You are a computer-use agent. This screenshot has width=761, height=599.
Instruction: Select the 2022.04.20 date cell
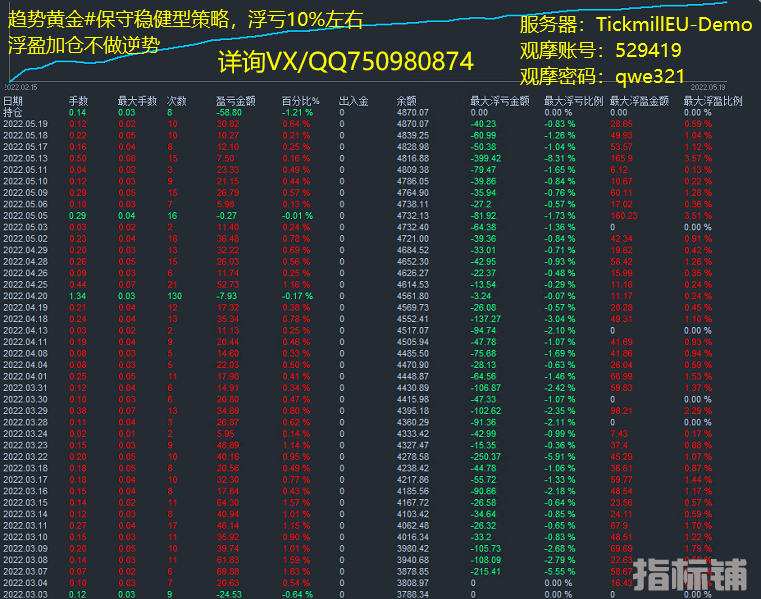pyautogui.click(x=25, y=296)
